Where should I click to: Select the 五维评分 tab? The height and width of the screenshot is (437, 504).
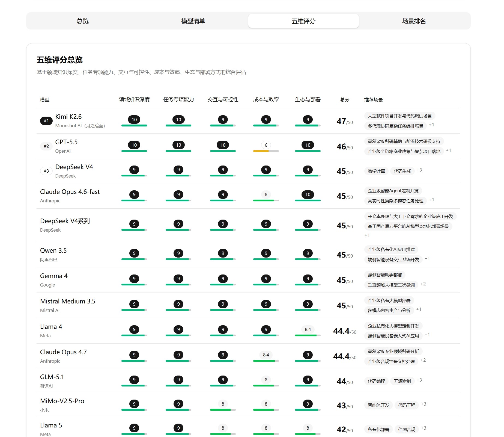click(x=303, y=21)
